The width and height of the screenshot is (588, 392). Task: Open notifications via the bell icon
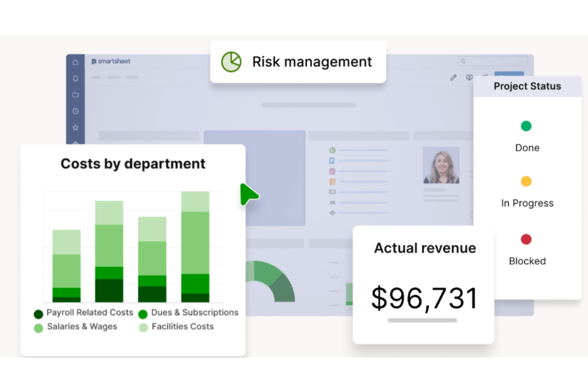coord(75,79)
